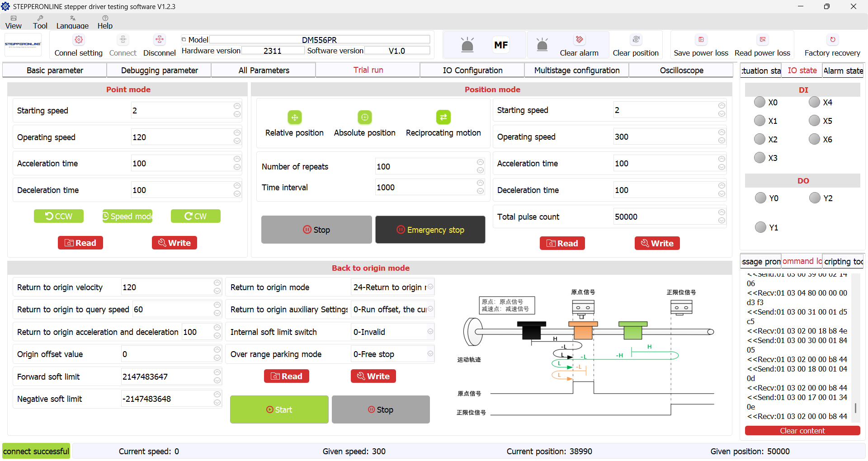This screenshot has height=461, width=868.
Task: Select the Absolute position icon
Action: (364, 118)
